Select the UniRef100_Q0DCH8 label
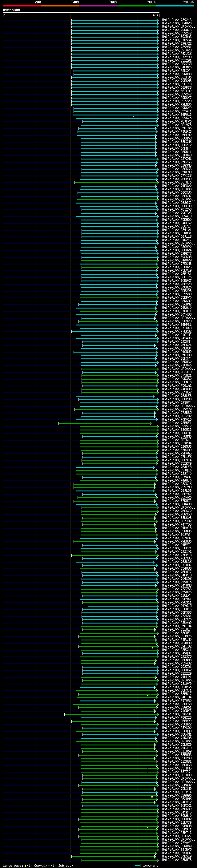This screenshot has height=868, width=197. pos(177,81)
